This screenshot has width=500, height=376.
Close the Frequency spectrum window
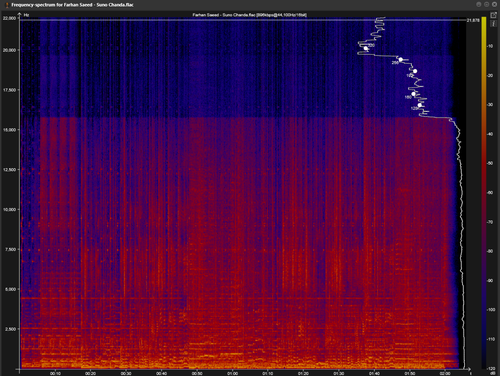coord(494,4)
